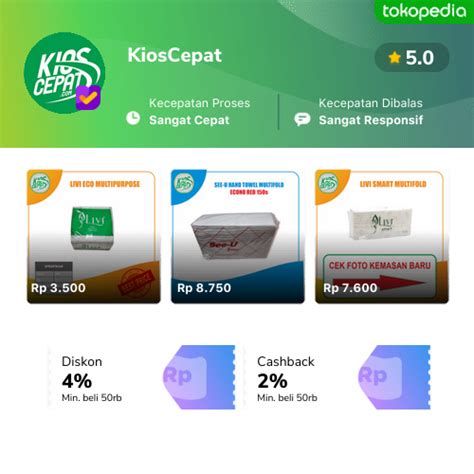Claim the Cashback 2% voucher
This screenshot has height=474, width=474.
[x=337, y=377]
